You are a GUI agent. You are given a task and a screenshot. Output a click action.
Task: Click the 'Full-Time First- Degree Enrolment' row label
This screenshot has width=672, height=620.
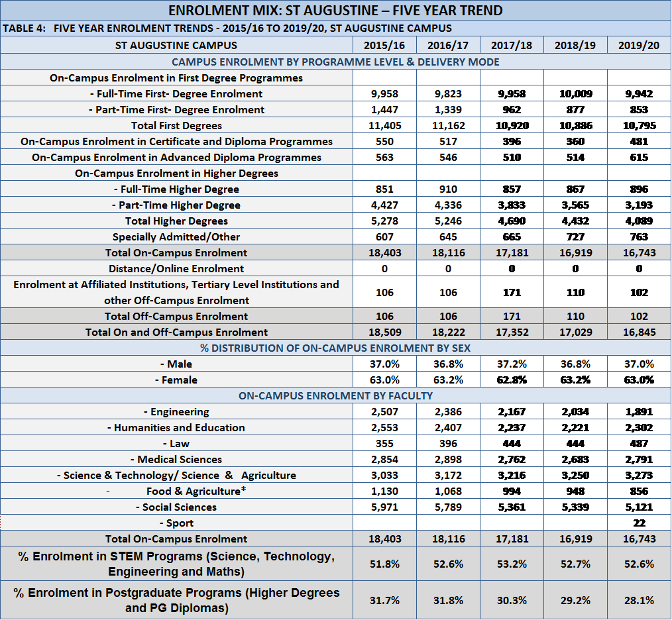(176, 94)
